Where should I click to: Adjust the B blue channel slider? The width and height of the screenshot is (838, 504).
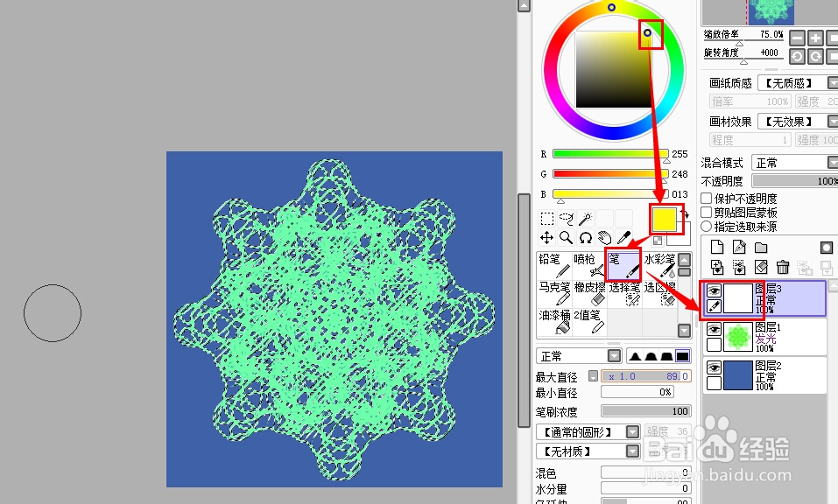tap(609, 193)
